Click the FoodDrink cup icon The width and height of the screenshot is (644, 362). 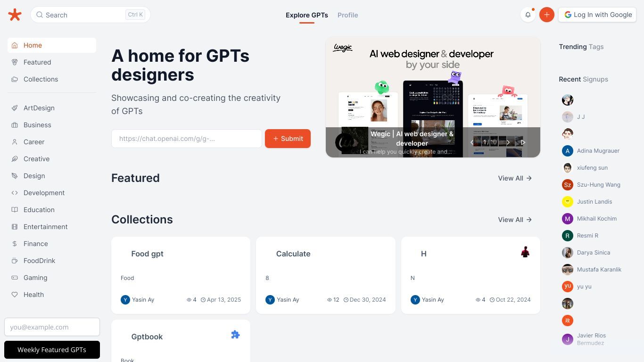[15, 261]
